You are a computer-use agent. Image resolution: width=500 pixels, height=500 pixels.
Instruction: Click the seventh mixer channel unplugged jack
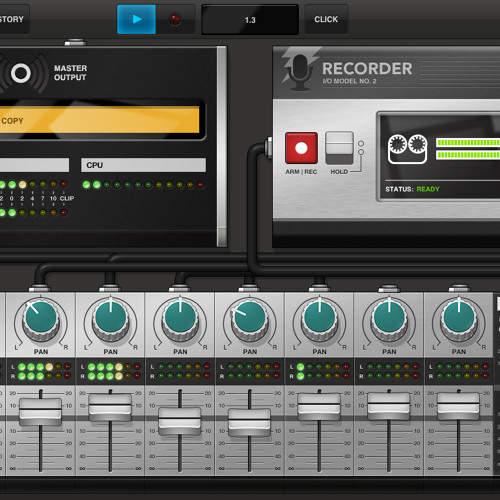(459, 288)
